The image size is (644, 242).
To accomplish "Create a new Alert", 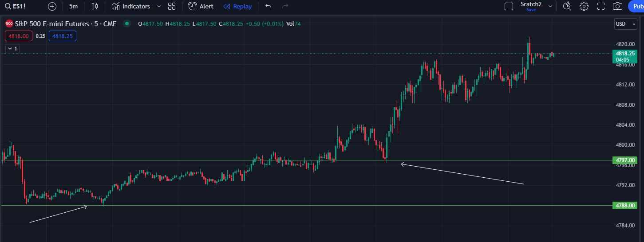I will 201,6.
